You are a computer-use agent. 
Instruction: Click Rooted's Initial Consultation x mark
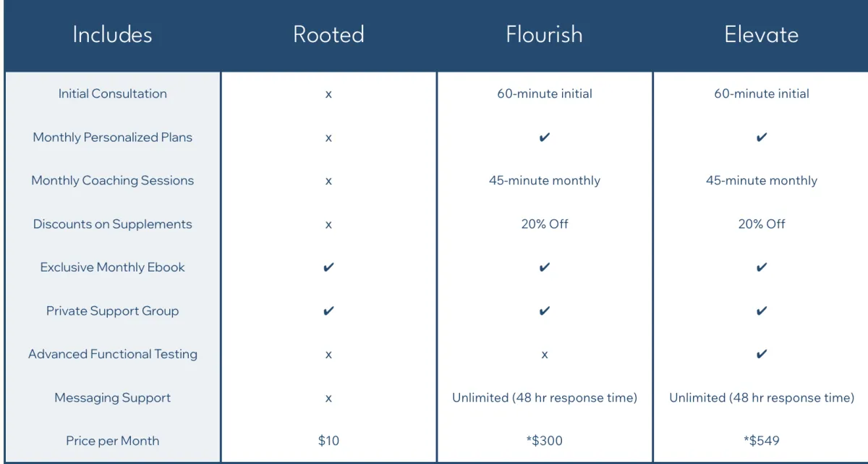point(328,94)
